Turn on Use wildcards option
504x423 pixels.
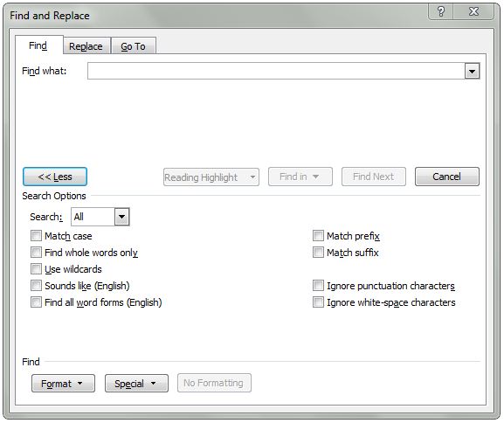(36, 269)
